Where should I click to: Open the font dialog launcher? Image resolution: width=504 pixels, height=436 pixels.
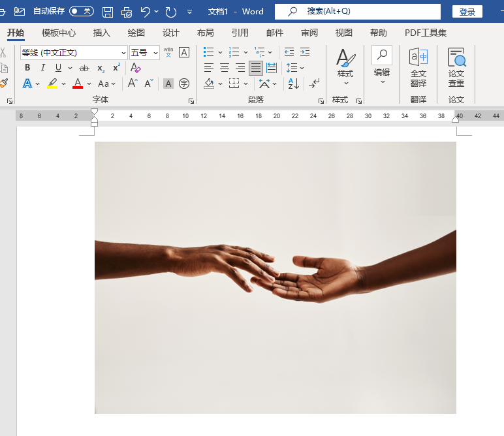click(x=191, y=102)
